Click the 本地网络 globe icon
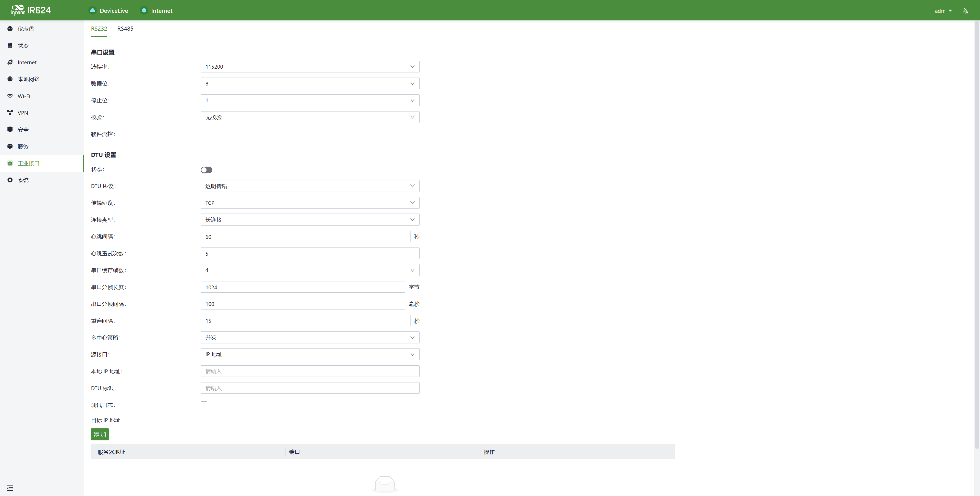The width and height of the screenshot is (980, 496). click(10, 79)
